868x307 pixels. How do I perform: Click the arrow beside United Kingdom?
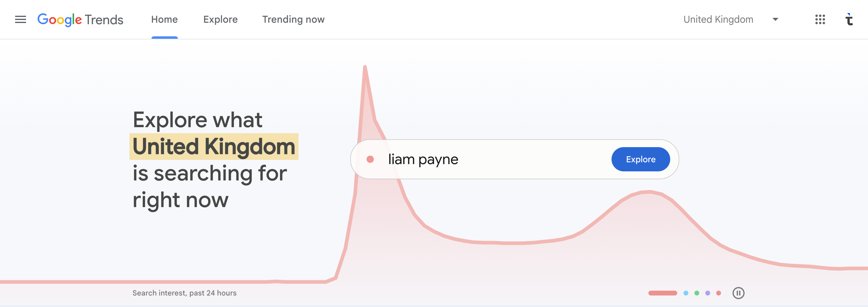coord(775,20)
